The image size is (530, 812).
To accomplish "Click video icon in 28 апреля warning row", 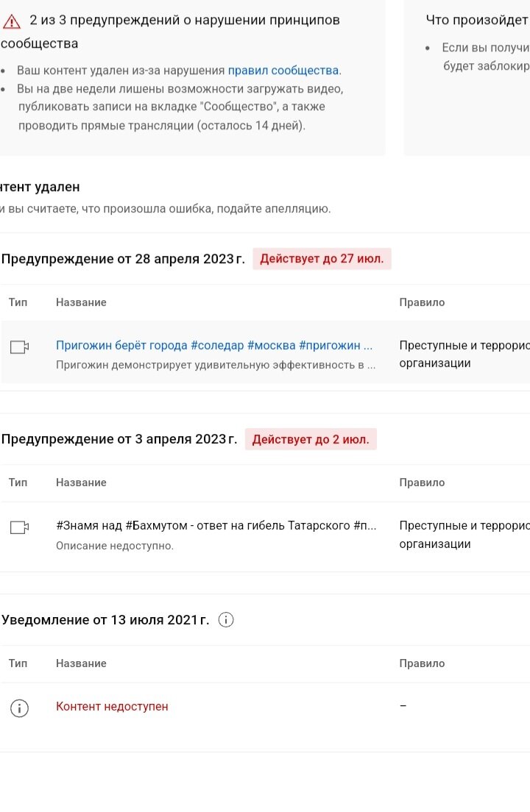I will [x=19, y=346].
